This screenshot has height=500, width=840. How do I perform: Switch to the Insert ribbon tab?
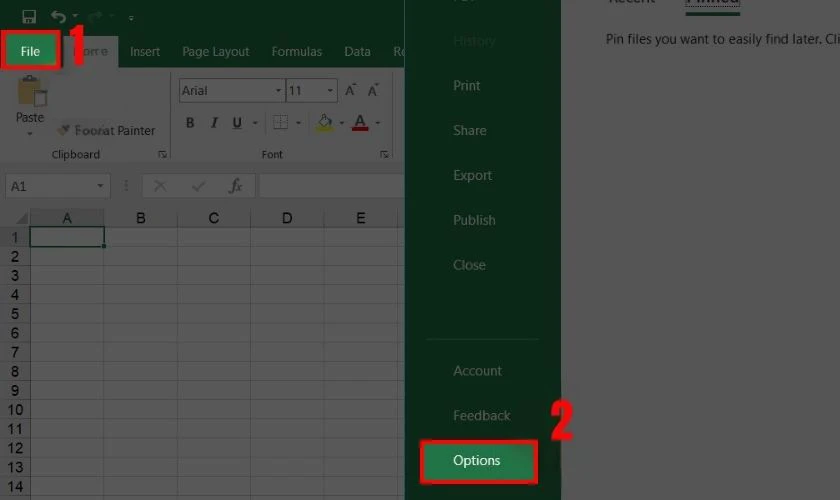click(145, 51)
